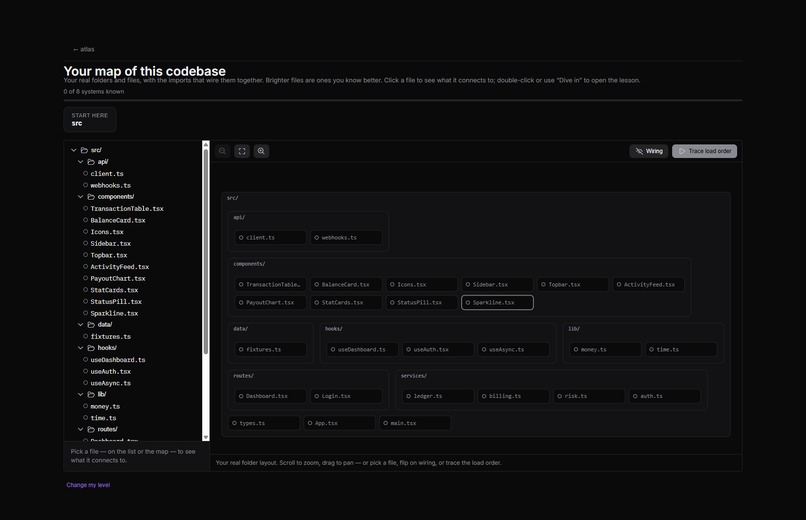Click ledger.ts node on the map
This screenshot has height=520, width=806.
(x=437, y=396)
